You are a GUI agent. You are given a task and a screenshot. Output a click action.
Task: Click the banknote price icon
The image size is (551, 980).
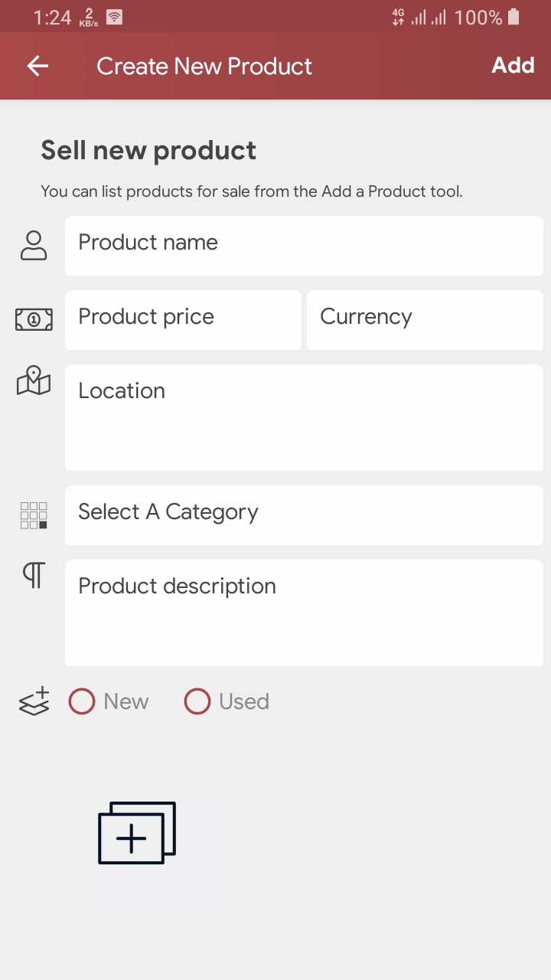pos(34,319)
